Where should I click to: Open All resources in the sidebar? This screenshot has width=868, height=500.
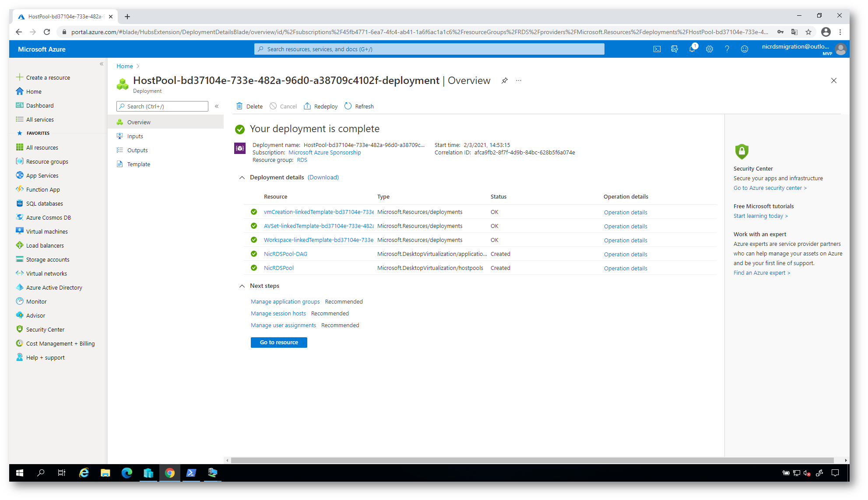[x=37, y=148]
